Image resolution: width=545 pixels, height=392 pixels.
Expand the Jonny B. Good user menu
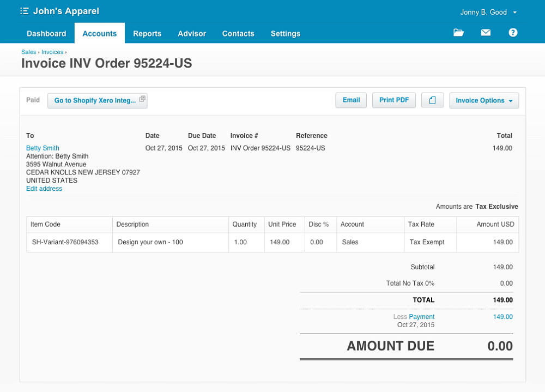click(488, 12)
